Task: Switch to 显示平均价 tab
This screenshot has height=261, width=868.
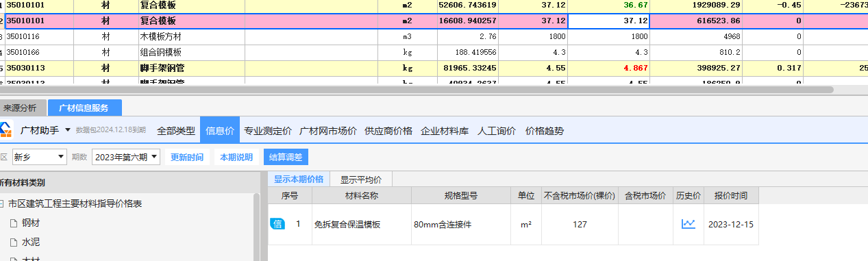Action: pyautogui.click(x=361, y=179)
